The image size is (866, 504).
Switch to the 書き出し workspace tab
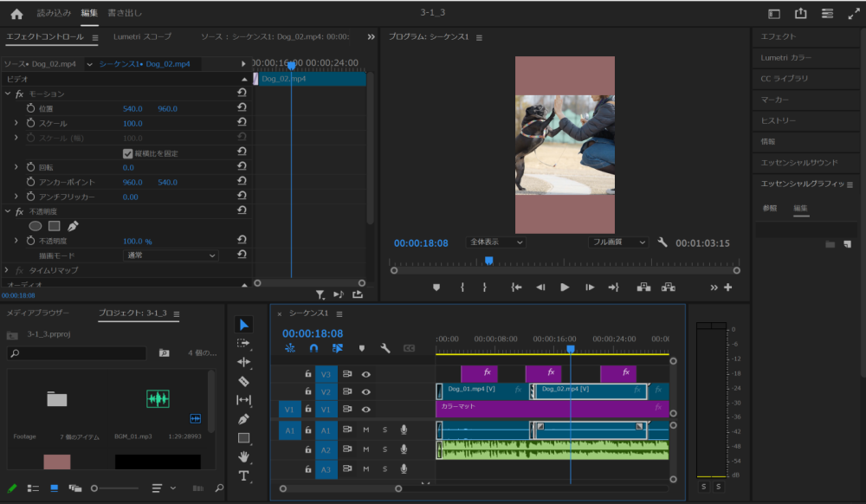point(125,14)
